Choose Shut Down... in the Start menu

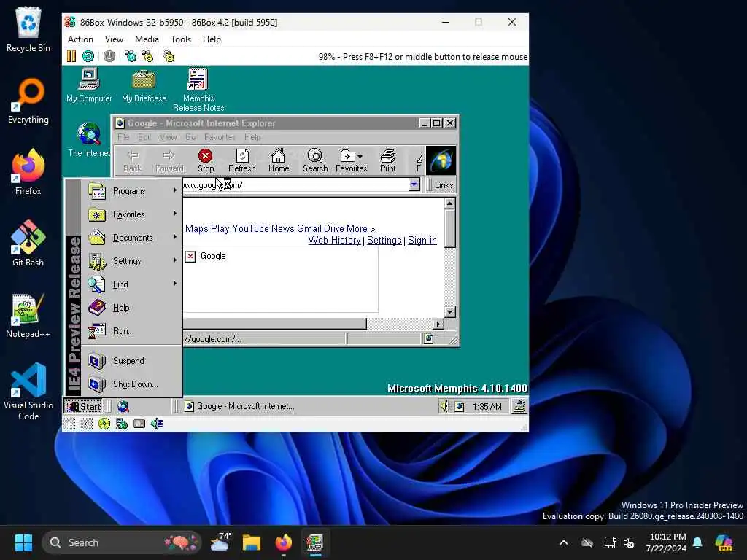(132, 384)
